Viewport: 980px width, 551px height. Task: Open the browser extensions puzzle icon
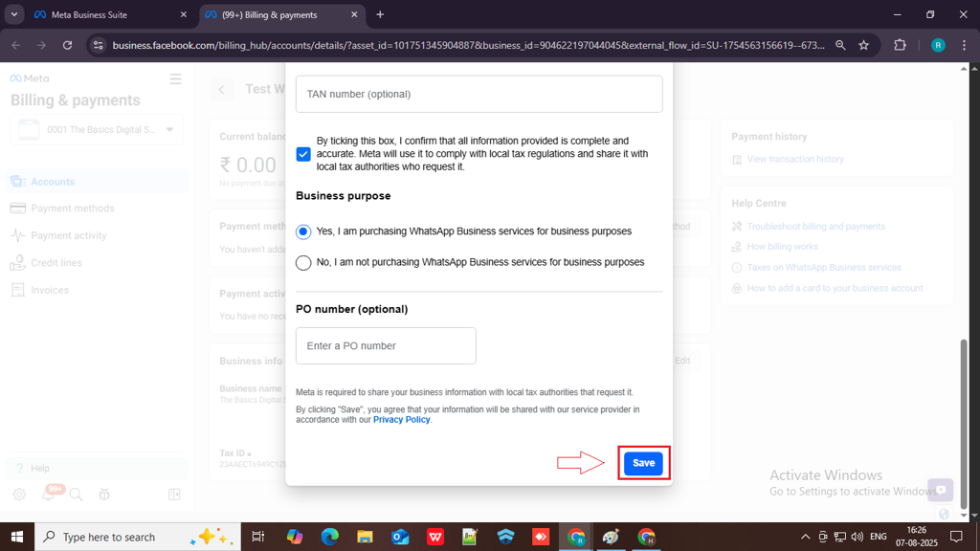tap(900, 45)
